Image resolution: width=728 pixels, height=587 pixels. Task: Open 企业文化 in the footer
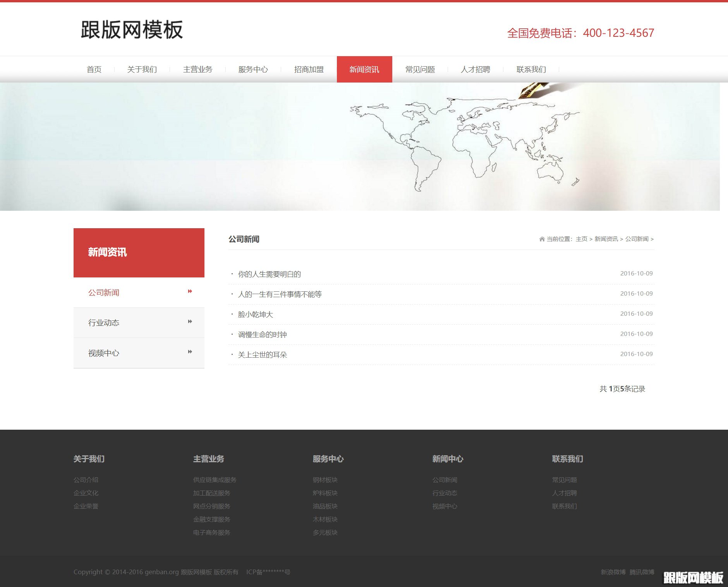86,493
